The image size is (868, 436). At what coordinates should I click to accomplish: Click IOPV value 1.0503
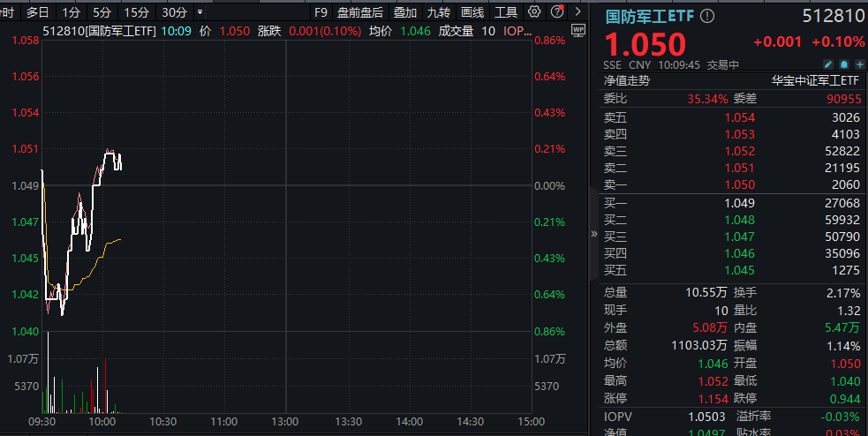(706, 417)
